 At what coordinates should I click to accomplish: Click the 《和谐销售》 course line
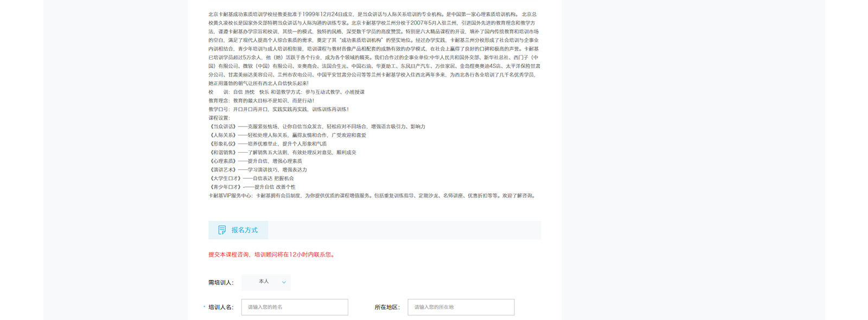click(283, 153)
